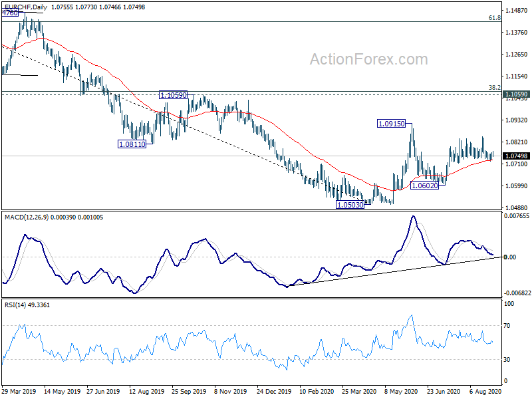Viewport: 532px width, 399px height.
Task: Click the 8 Nov 2019 date label
Action: (x=231, y=391)
